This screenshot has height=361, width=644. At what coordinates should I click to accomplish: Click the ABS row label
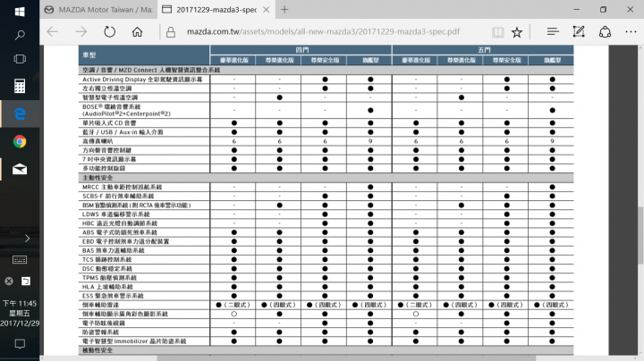point(120,232)
